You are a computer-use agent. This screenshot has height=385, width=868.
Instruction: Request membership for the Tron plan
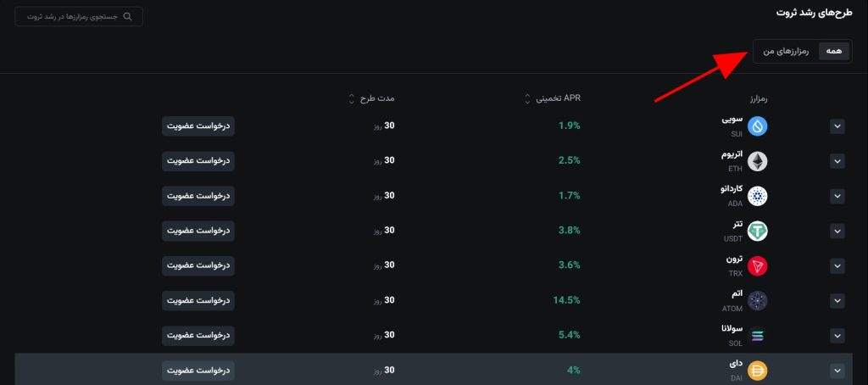click(198, 265)
